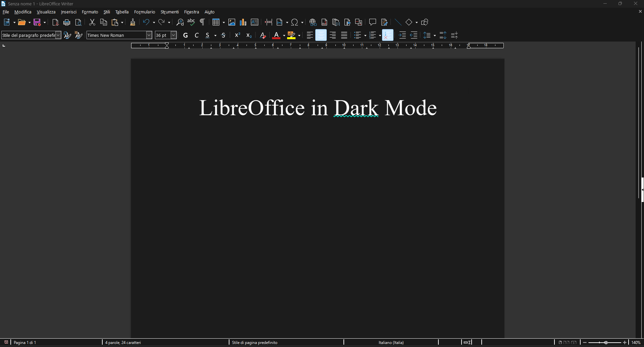Viewport: 644px width, 347px height.
Task: Insert image icon
Action: point(232,22)
